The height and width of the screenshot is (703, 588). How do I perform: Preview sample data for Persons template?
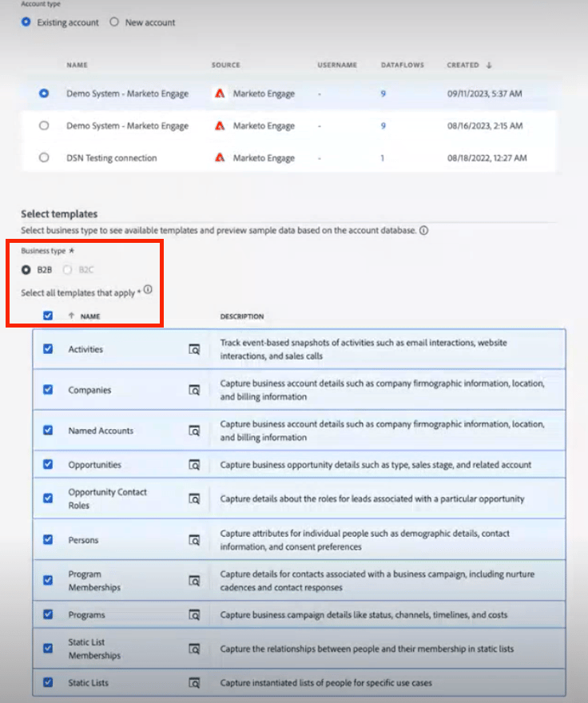click(194, 540)
